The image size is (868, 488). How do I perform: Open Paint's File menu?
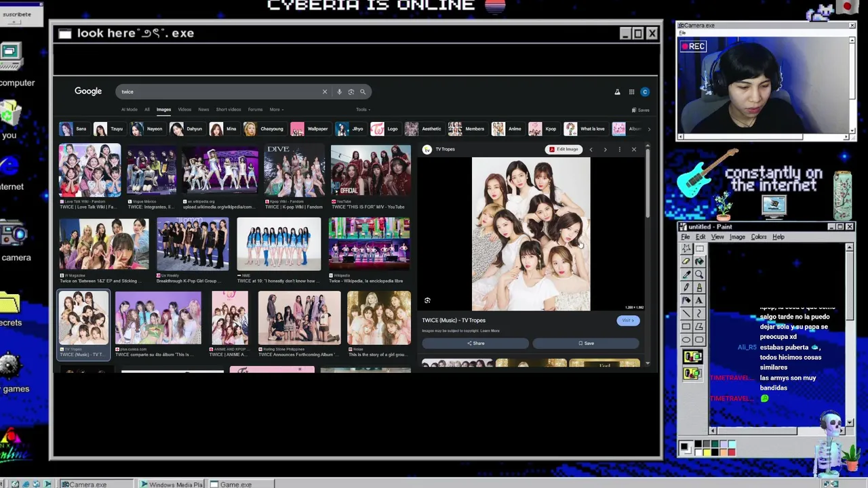click(686, 237)
